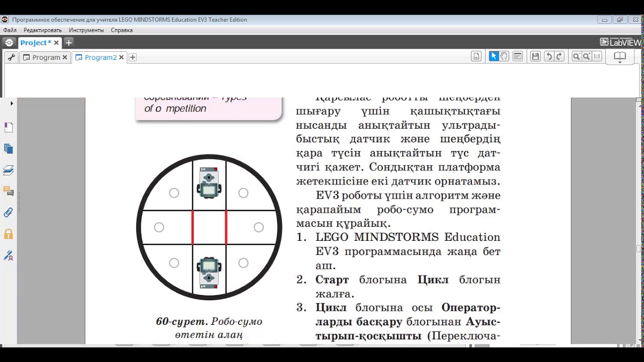Open the Security lock panel
The width and height of the screenshot is (644, 362).
click(x=8, y=234)
